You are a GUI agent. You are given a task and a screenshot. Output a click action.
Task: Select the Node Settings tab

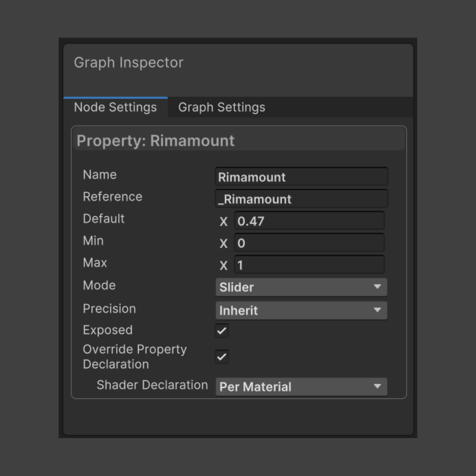coord(115,107)
